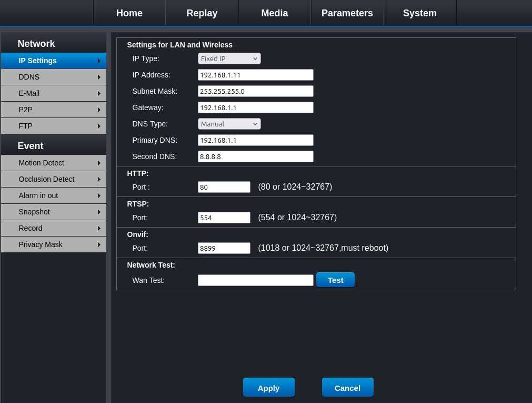Image resolution: width=532 pixels, height=403 pixels.
Task: Select IP Settings in sidebar
Action: (54, 61)
